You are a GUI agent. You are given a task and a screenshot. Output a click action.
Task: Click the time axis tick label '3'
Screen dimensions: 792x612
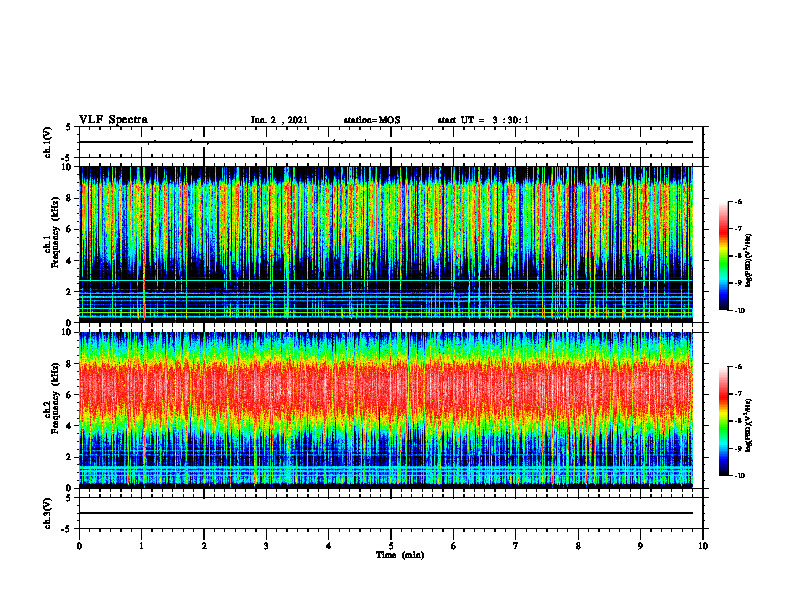pos(266,546)
